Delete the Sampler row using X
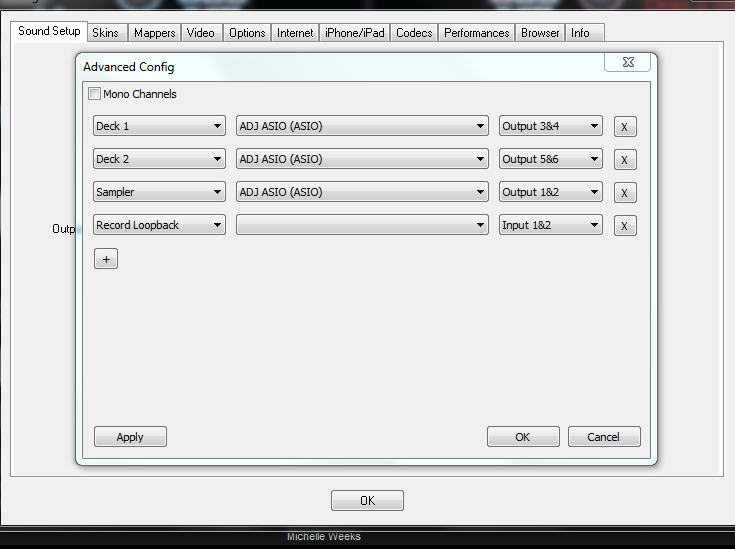735x549 pixels. click(x=624, y=193)
